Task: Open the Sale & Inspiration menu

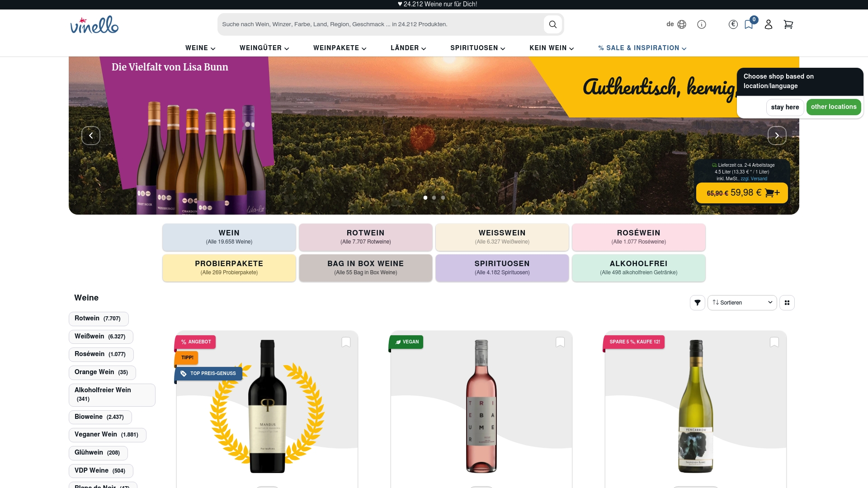Action: coord(642,48)
